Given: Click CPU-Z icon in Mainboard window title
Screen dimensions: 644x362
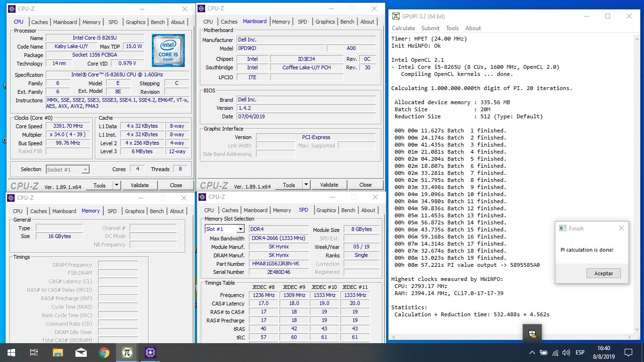Looking at the screenshot, I should [x=201, y=8].
